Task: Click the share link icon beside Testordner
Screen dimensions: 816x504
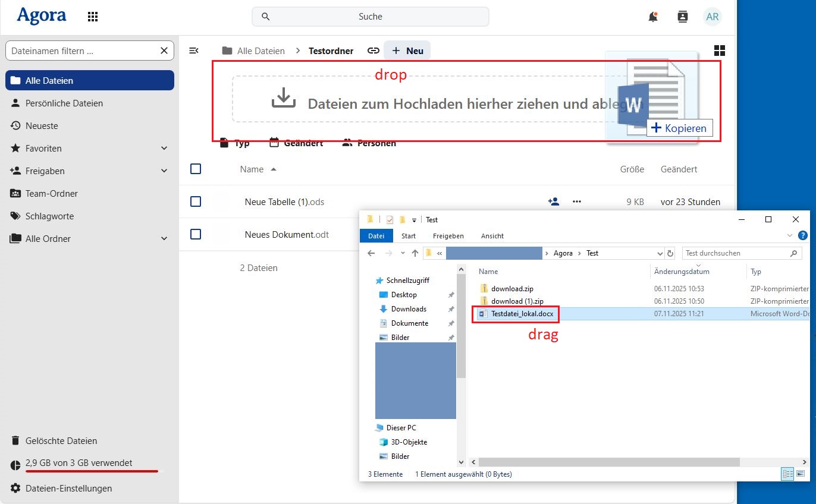Action: click(x=373, y=51)
